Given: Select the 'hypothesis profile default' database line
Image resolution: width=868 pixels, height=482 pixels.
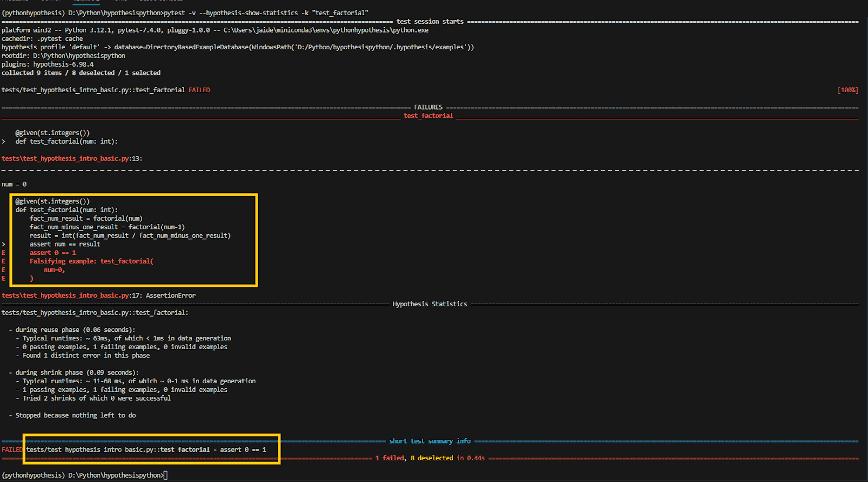Looking at the screenshot, I should [238, 47].
